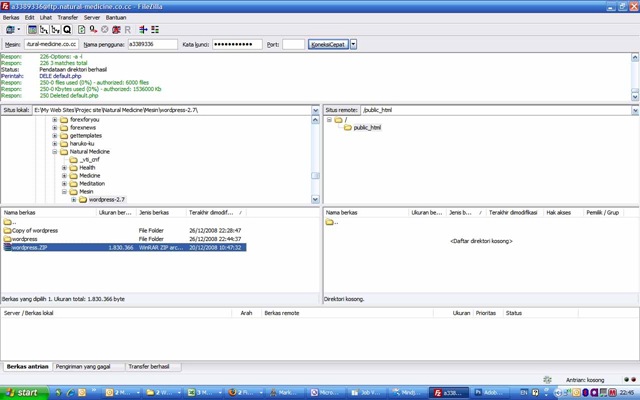Viewport: 640px width, 400px height.
Task: Expand the Medicine folder node
Action: click(64, 176)
